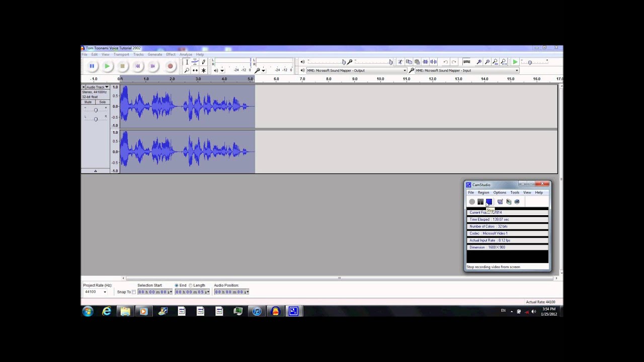Click the Zoom In icon

[x=479, y=62]
